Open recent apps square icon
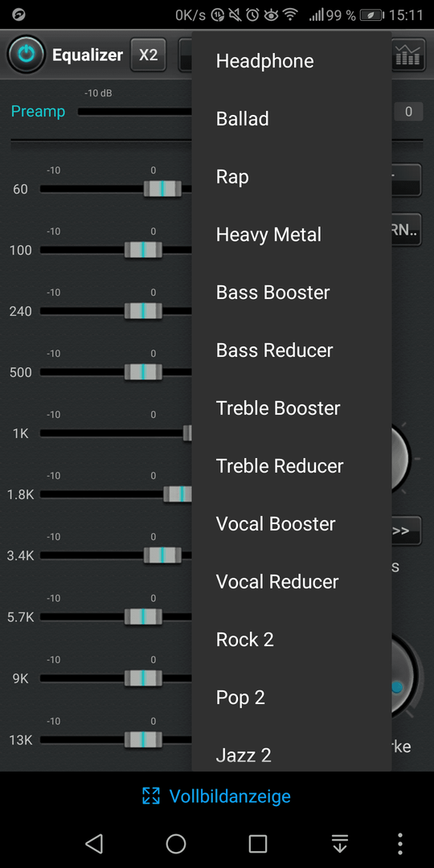 point(258,844)
